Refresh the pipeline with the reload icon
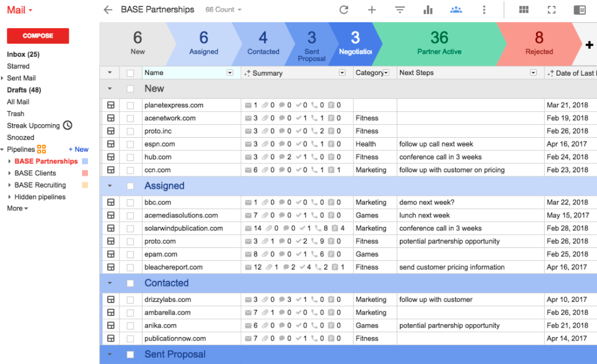The image size is (597, 364). click(x=344, y=10)
